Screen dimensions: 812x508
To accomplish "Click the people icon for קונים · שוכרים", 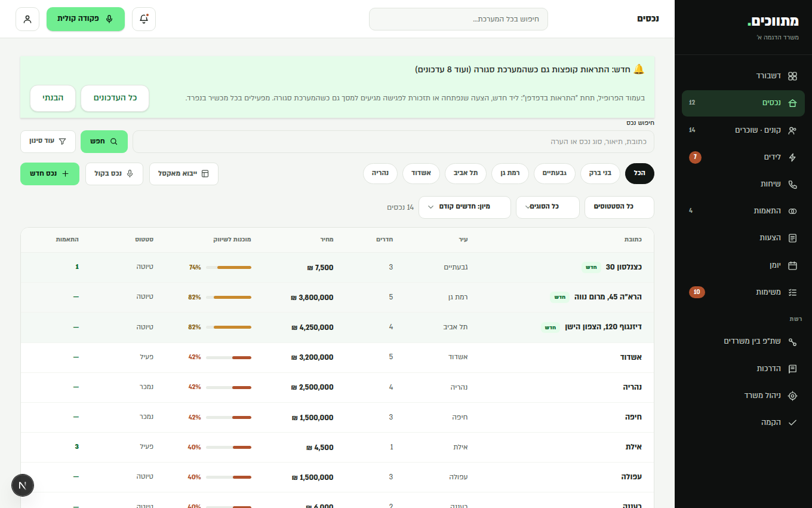I will click(x=792, y=130).
